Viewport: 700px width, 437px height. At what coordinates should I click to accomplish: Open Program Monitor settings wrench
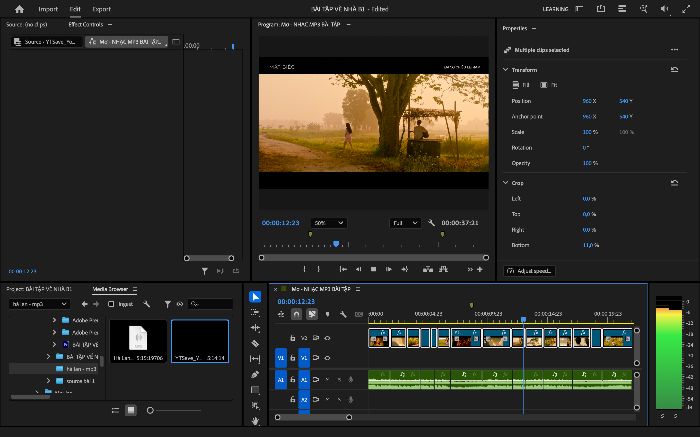431,223
